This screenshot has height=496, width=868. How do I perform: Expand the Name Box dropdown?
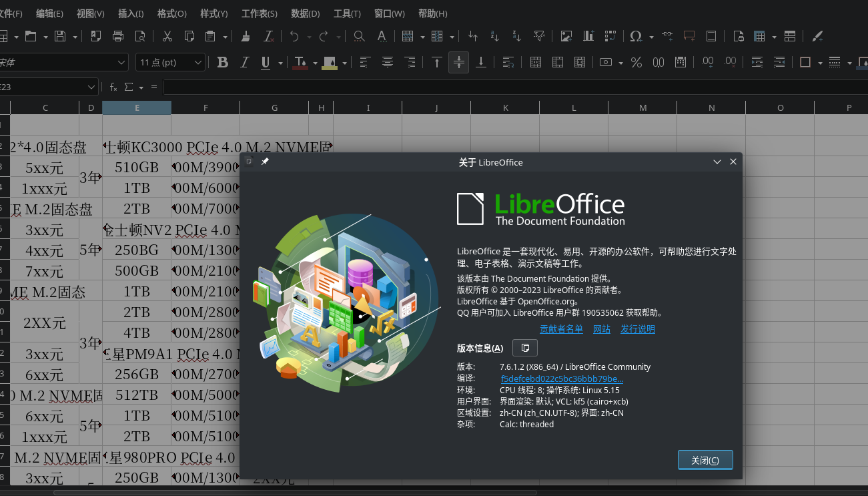click(91, 87)
